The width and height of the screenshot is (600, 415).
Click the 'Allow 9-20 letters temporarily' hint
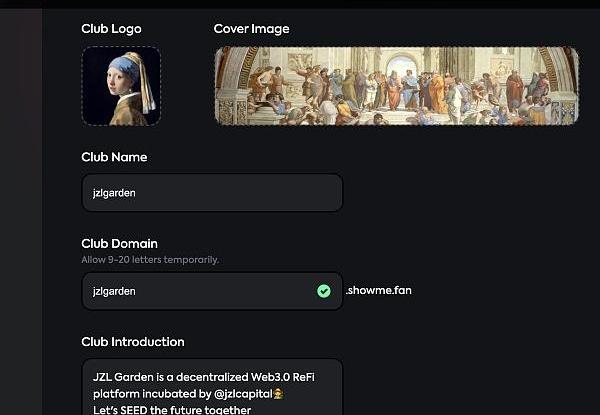[149, 260]
